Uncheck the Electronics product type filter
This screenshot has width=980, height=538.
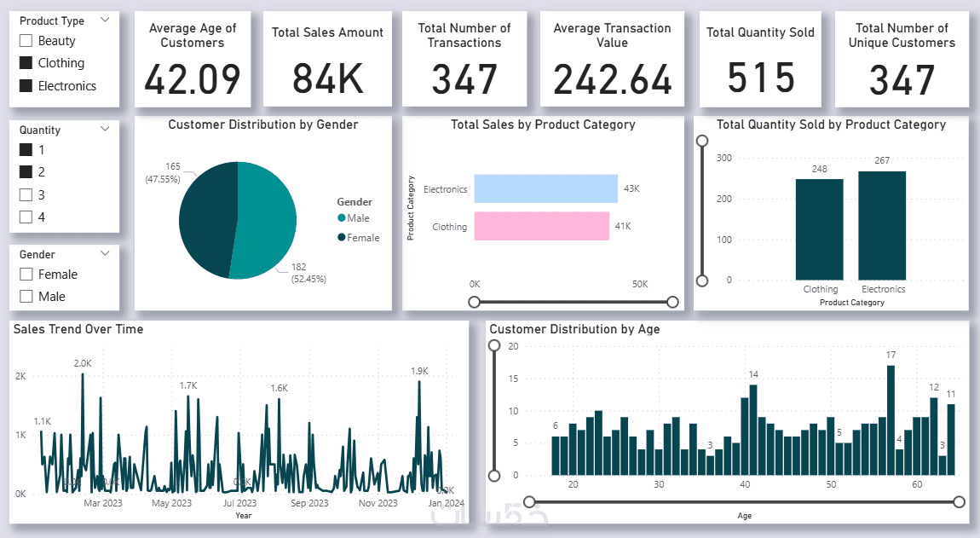(26, 86)
